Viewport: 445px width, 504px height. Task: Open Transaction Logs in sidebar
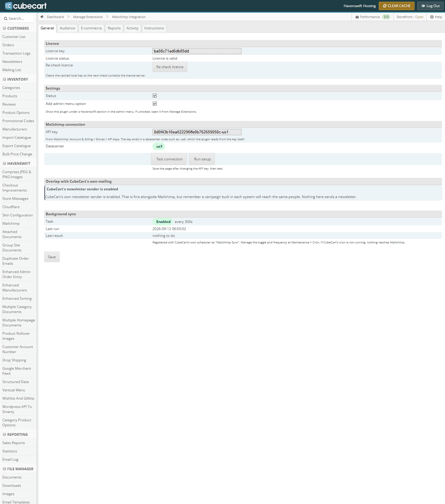(x=16, y=53)
